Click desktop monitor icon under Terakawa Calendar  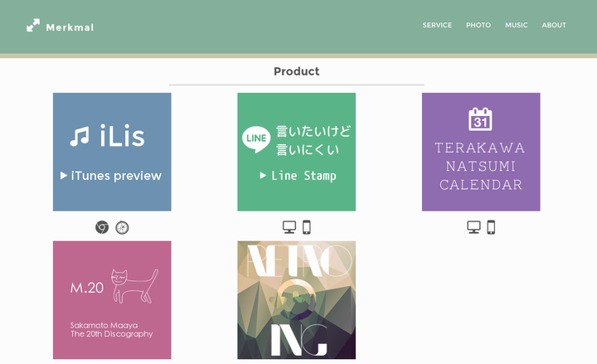tap(473, 227)
